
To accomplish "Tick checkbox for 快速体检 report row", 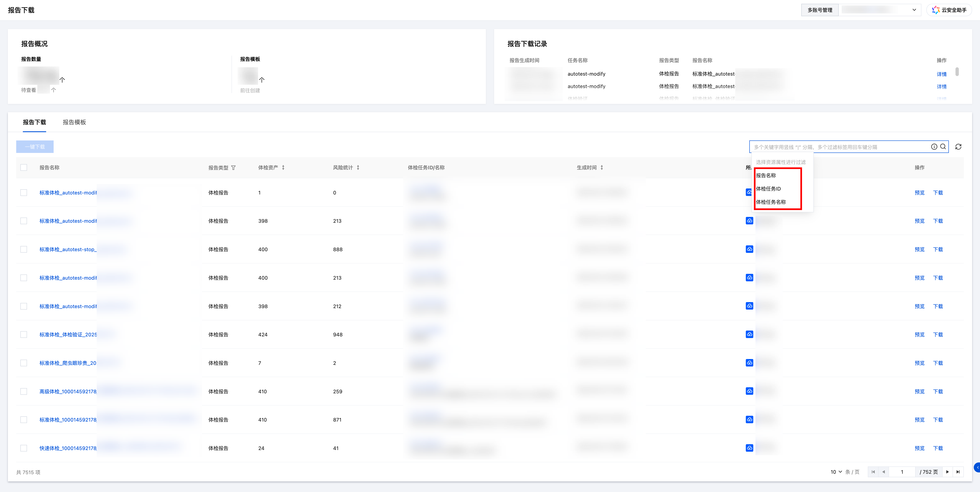I will (x=24, y=448).
